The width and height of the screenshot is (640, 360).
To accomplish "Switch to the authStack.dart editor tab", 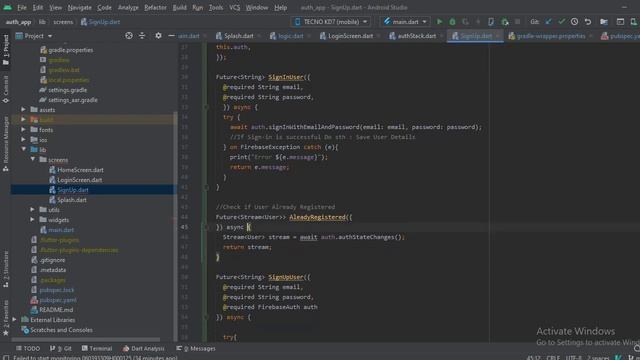I will point(416,36).
